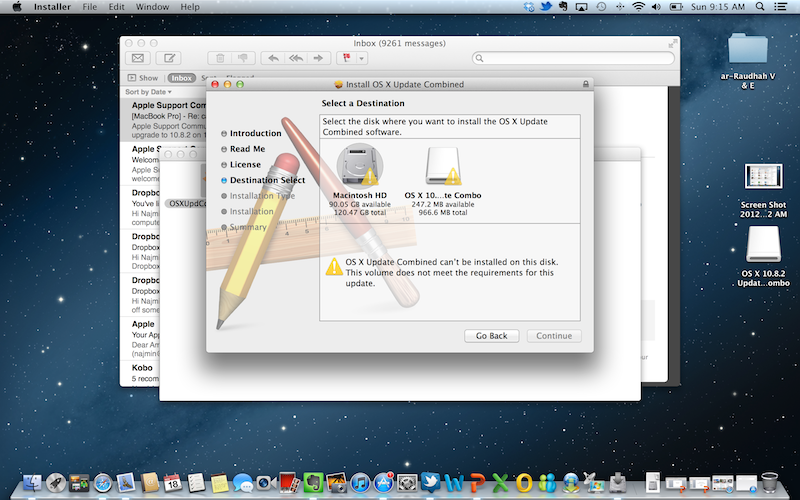
Task: Open the Apple 'Your App' email in Mail list
Action: click(140, 338)
